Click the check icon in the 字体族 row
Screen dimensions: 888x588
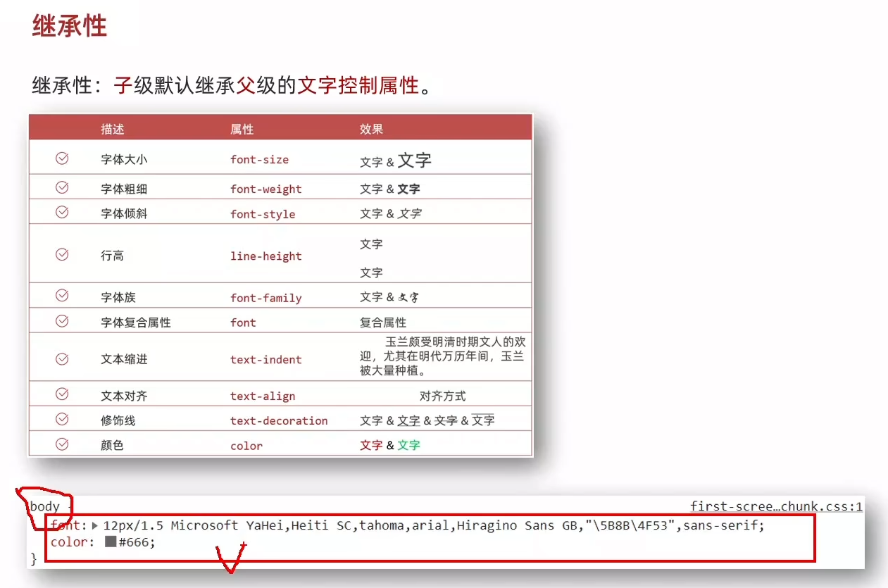(62, 296)
